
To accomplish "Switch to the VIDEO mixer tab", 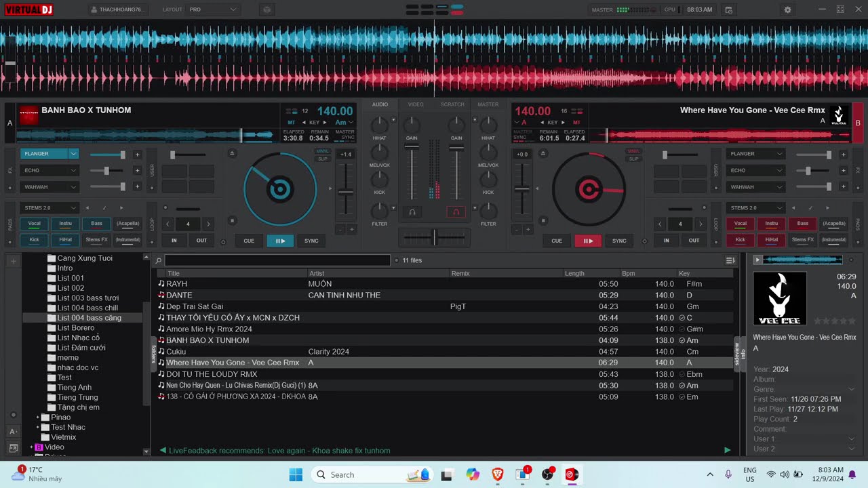I will click(416, 104).
